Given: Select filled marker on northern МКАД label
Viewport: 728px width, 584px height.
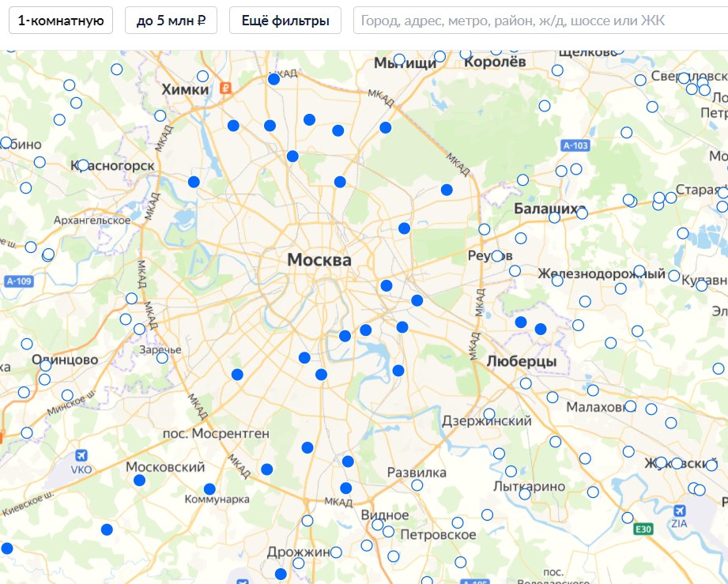Looking at the screenshot, I should click(274, 79).
